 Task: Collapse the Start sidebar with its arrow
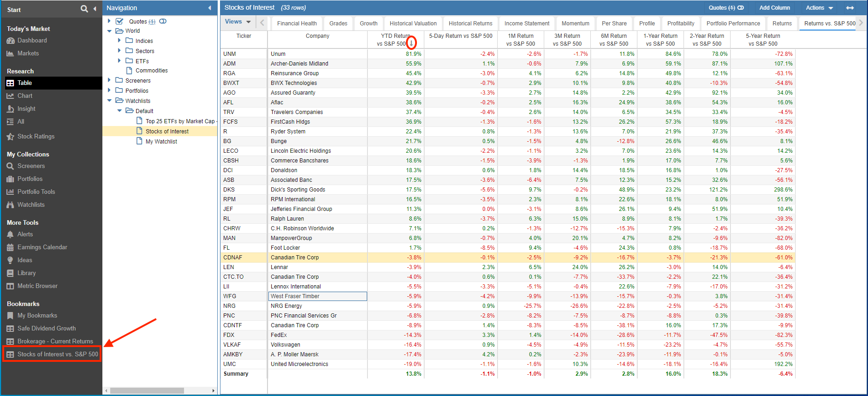95,9
